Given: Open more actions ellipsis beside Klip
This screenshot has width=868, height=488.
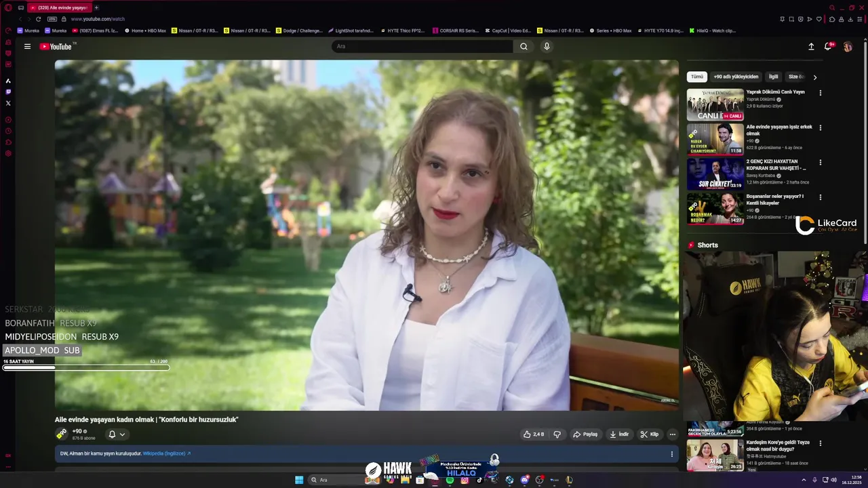Looking at the screenshot, I should pos(673,434).
